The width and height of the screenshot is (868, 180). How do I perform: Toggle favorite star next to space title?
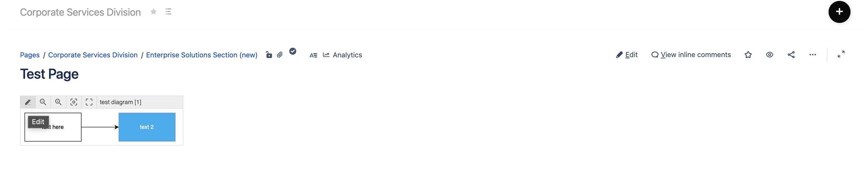(x=153, y=12)
